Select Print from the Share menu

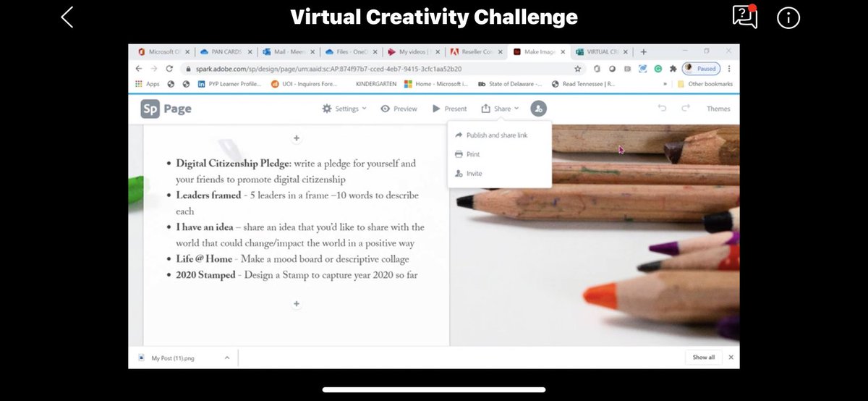(x=467, y=154)
